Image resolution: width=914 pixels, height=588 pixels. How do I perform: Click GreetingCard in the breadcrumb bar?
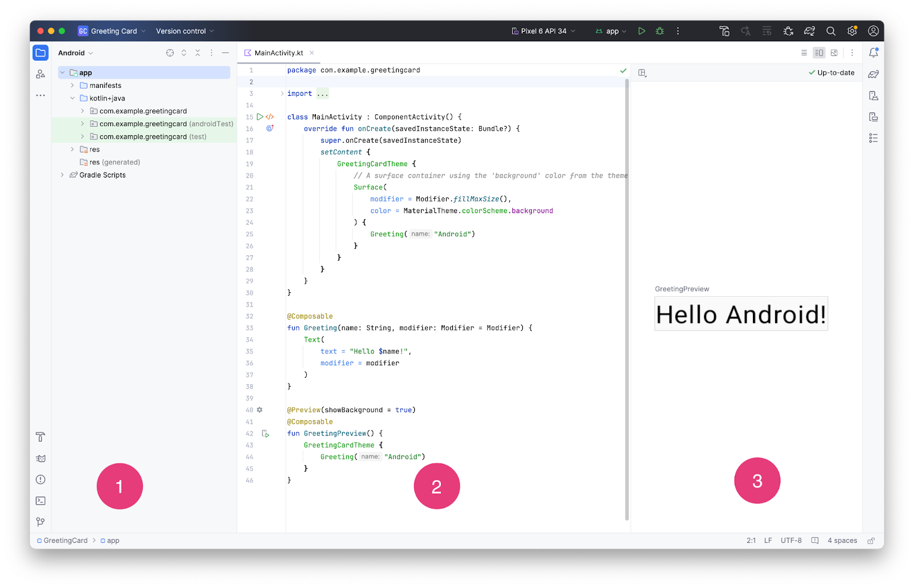pyautogui.click(x=65, y=541)
